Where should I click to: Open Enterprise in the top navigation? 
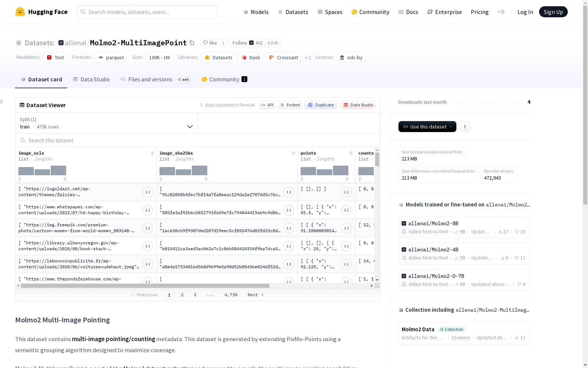coord(445,12)
